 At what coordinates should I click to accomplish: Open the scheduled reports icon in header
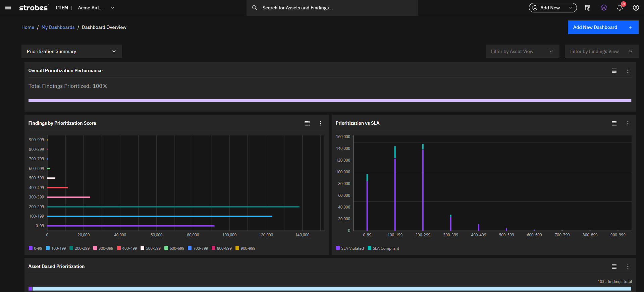coord(588,8)
